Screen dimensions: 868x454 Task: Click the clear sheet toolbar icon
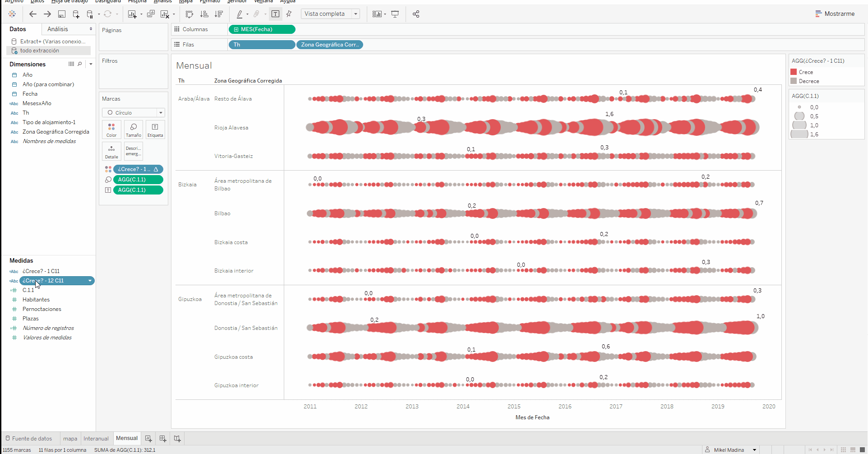(x=165, y=14)
